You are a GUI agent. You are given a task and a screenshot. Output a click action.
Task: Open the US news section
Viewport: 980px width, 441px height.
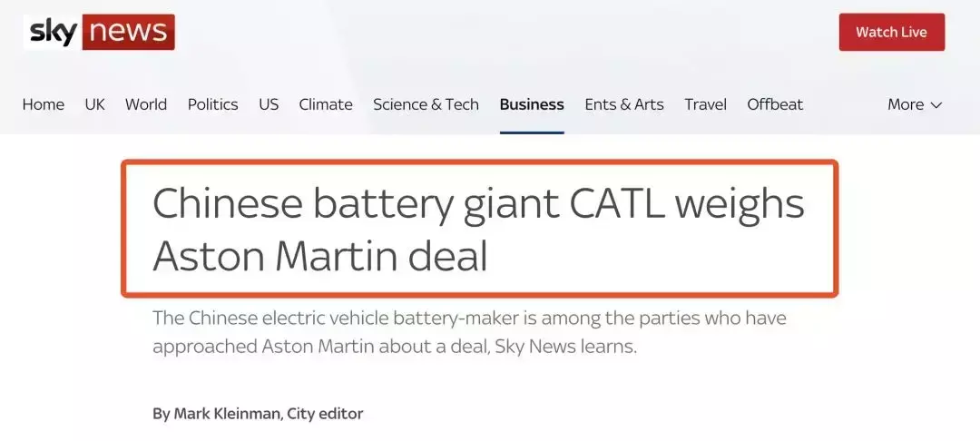pyautogui.click(x=269, y=104)
